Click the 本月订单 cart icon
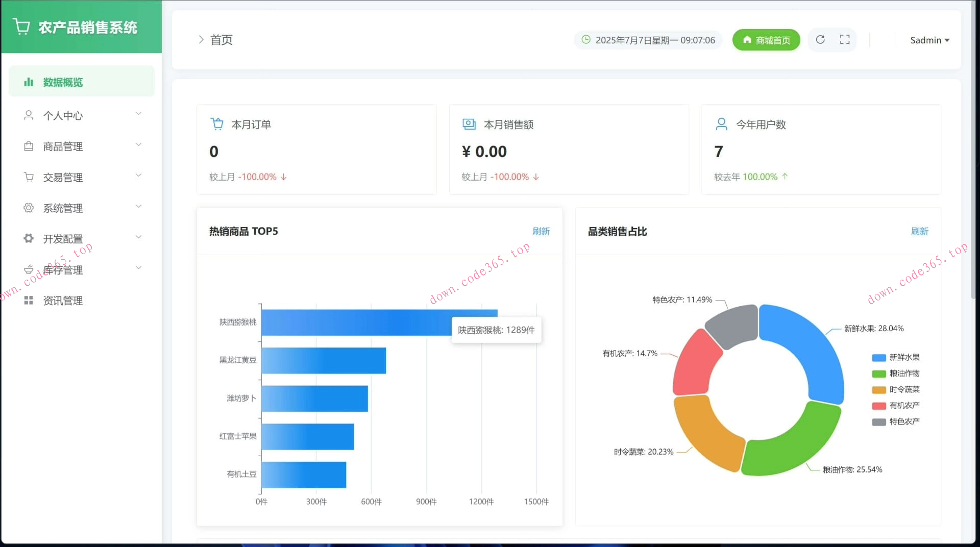This screenshot has width=980, height=547. [217, 124]
